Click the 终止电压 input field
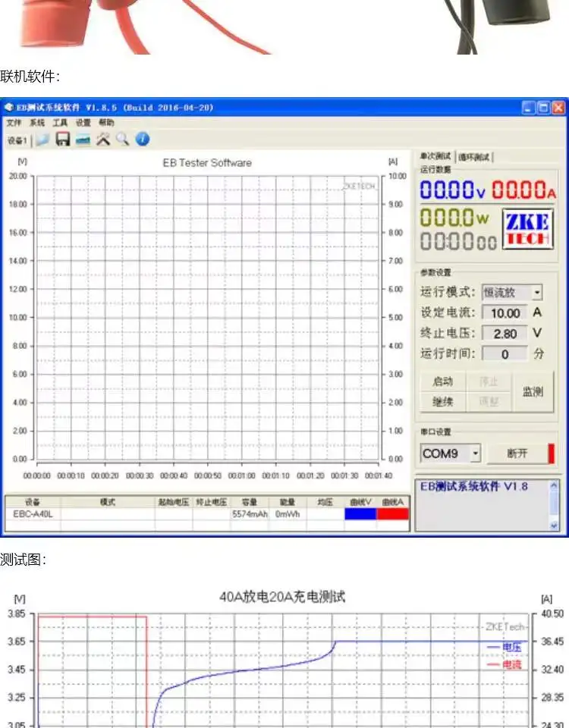569x728 pixels. [x=505, y=334]
